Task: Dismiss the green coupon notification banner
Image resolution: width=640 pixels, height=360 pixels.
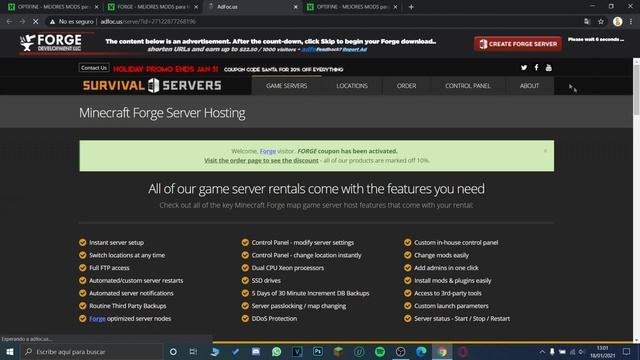Action: point(545,151)
